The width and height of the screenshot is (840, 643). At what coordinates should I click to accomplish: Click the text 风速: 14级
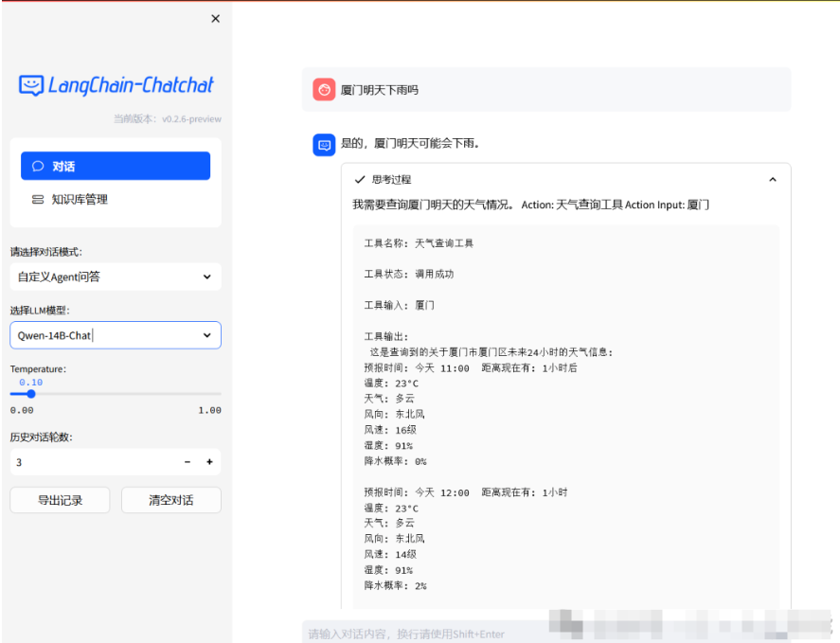390,554
